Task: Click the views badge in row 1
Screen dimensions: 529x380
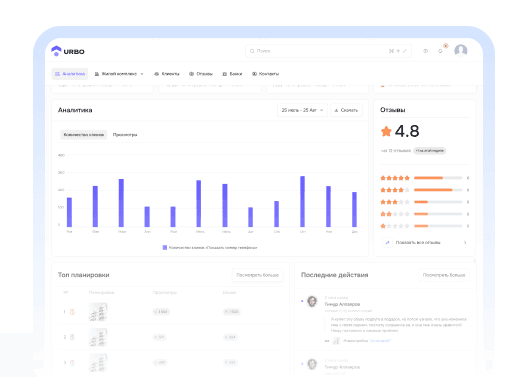Action: pos(161,311)
